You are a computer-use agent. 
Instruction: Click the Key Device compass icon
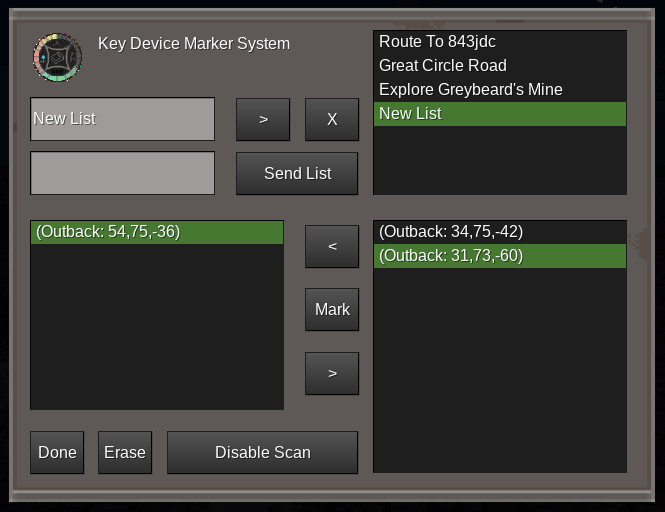coord(57,57)
